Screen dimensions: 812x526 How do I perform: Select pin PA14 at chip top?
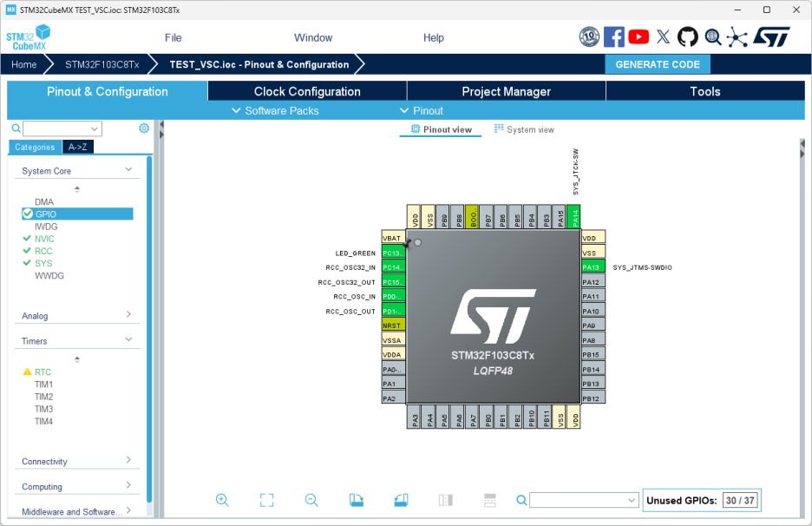click(x=573, y=217)
